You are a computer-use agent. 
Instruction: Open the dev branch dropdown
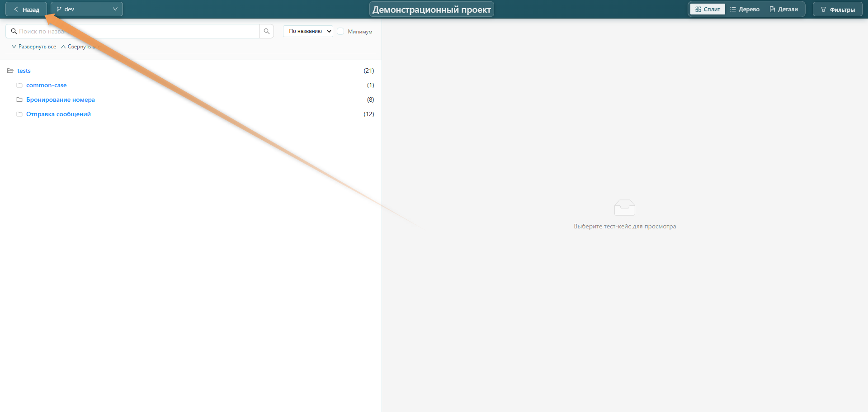(x=87, y=9)
